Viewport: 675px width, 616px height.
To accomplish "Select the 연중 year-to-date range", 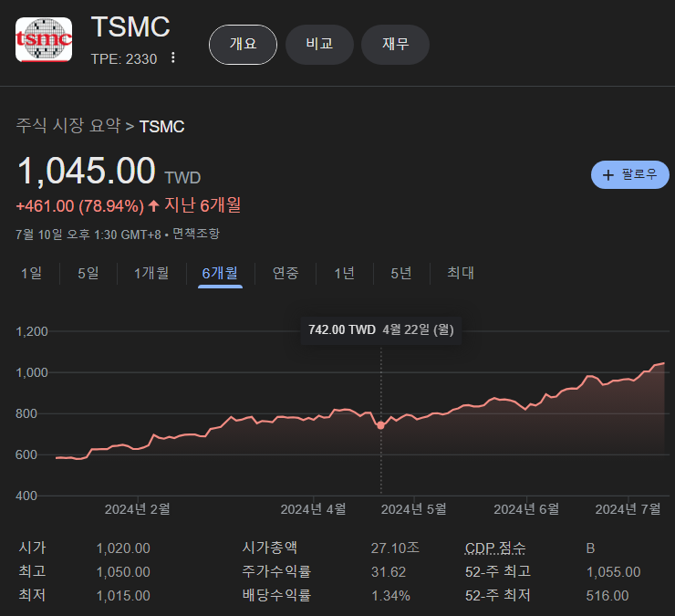I will click(286, 273).
